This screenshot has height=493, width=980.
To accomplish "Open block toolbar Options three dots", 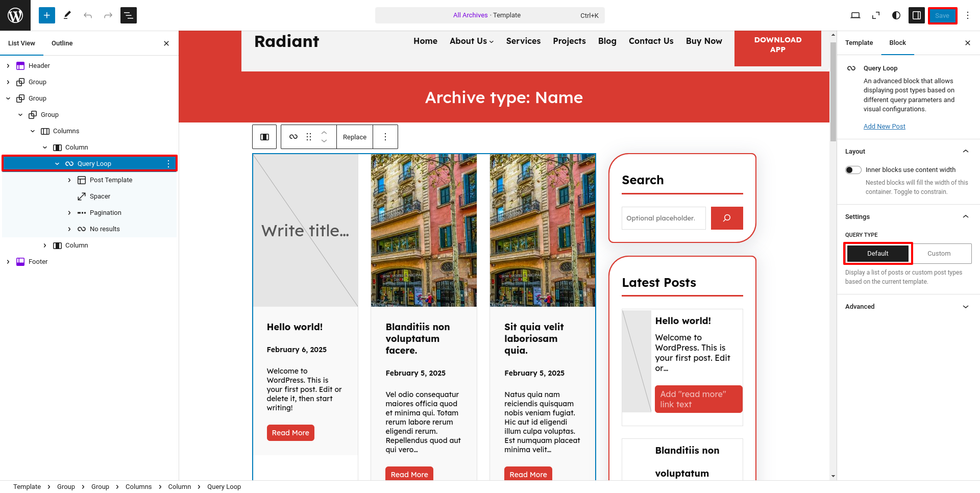I will (x=385, y=137).
